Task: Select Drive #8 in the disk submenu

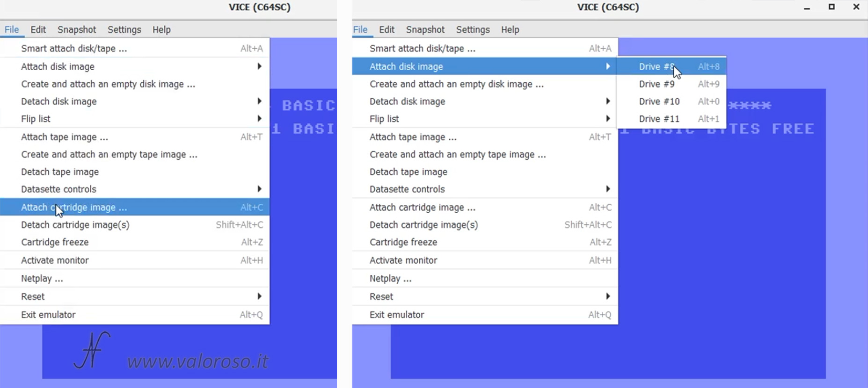Action: pyautogui.click(x=656, y=66)
